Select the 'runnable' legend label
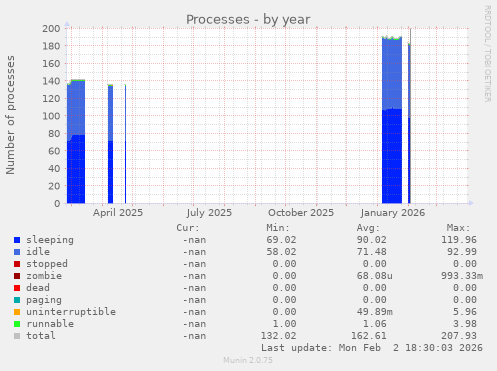The width and height of the screenshot is (497, 371). click(50, 324)
